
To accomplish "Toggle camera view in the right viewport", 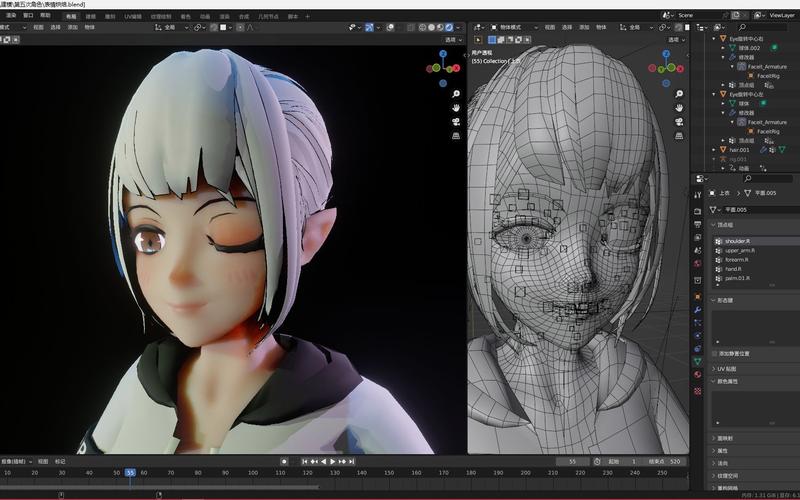I will [x=679, y=121].
